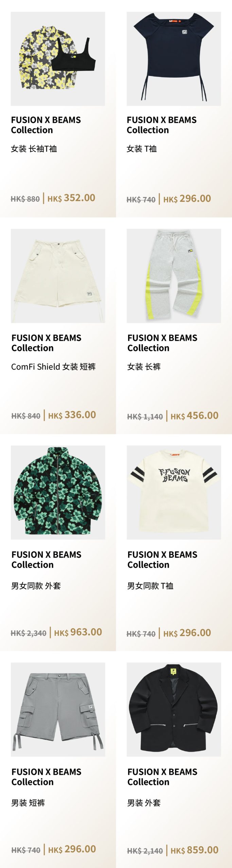Select the 女装 长袖T袖 product name
The image size is (232, 868).
click(34, 149)
